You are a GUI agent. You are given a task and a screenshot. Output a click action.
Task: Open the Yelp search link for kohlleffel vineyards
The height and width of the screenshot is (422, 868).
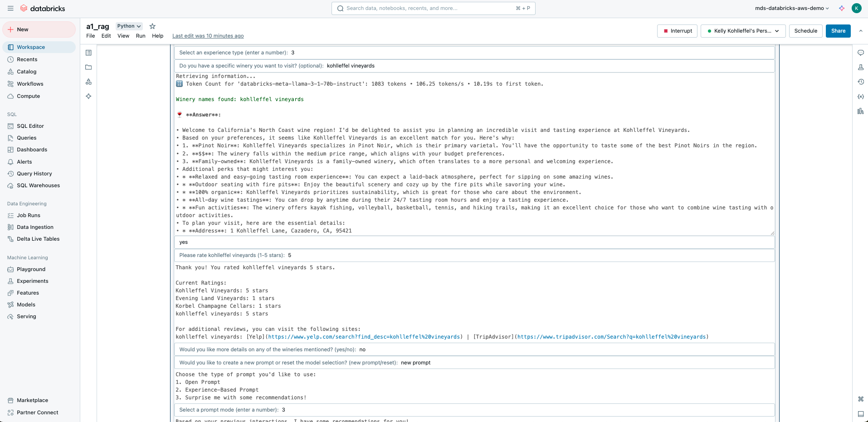coord(364,337)
